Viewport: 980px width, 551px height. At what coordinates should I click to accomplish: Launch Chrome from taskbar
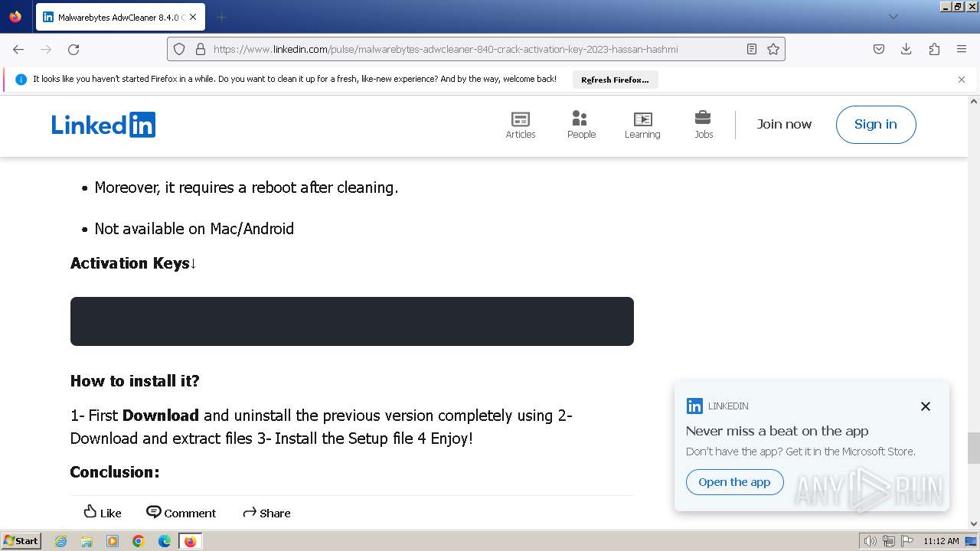point(139,541)
